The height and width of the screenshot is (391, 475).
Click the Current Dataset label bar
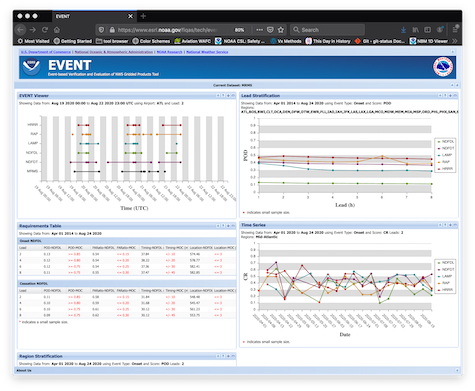(233, 85)
